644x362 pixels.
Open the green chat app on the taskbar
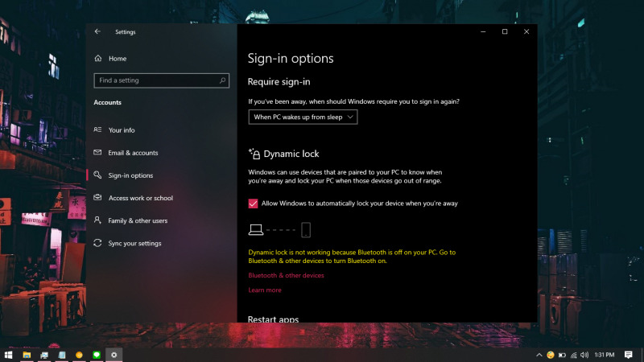[x=97, y=355]
